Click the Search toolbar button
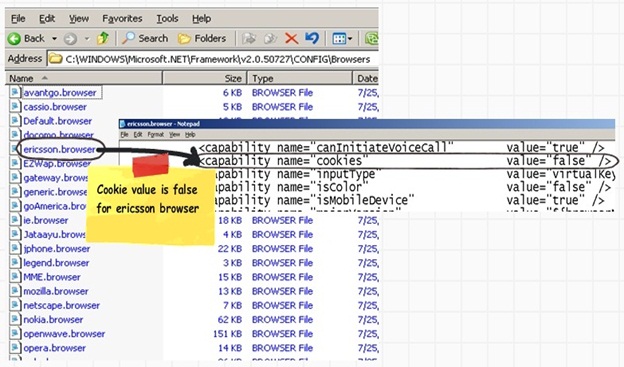 145,38
